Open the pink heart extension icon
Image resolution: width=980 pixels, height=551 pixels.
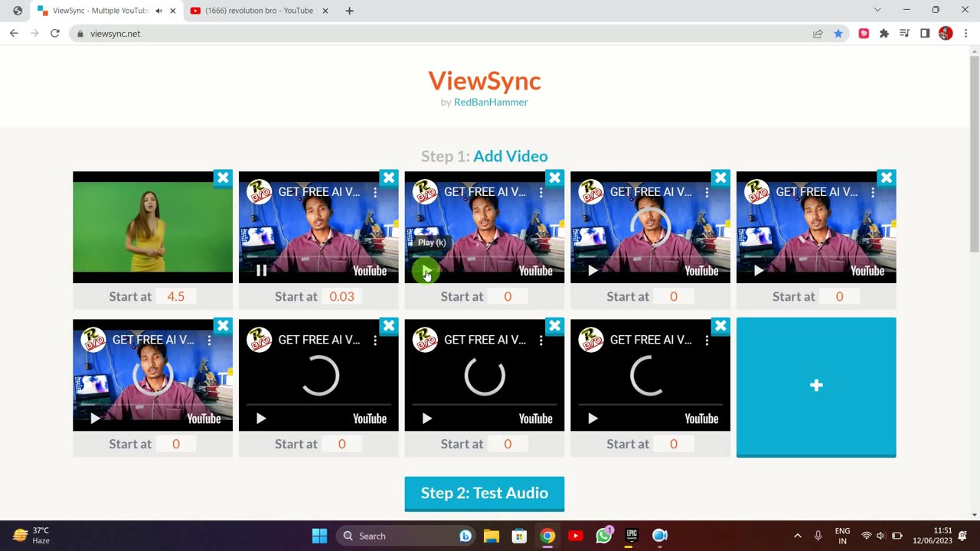point(864,34)
